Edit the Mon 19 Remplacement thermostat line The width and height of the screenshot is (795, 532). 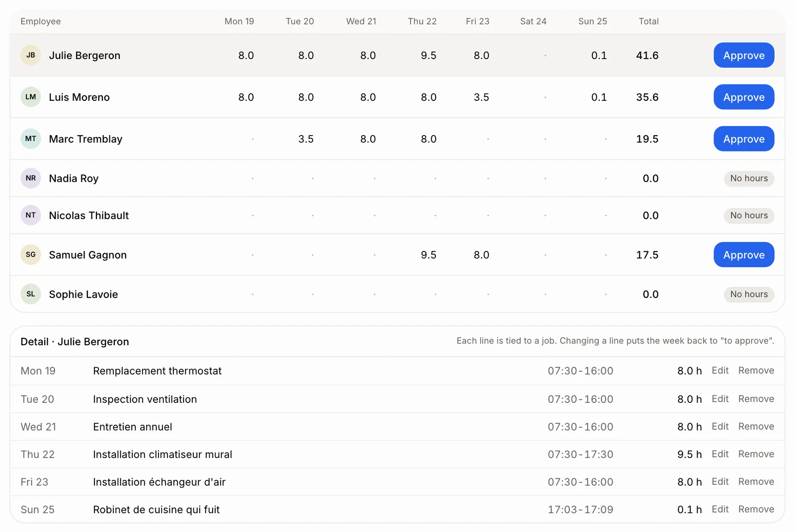pos(720,371)
